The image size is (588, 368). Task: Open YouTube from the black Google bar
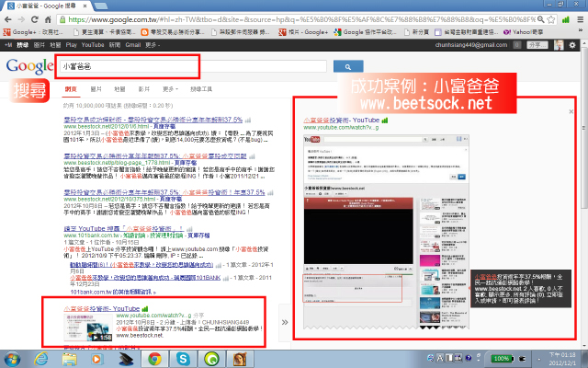93,45
